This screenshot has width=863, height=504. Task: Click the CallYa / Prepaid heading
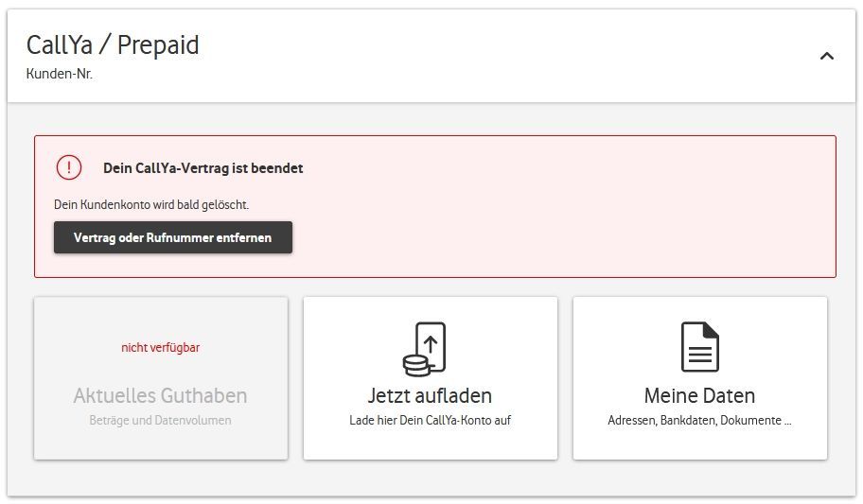click(x=113, y=45)
